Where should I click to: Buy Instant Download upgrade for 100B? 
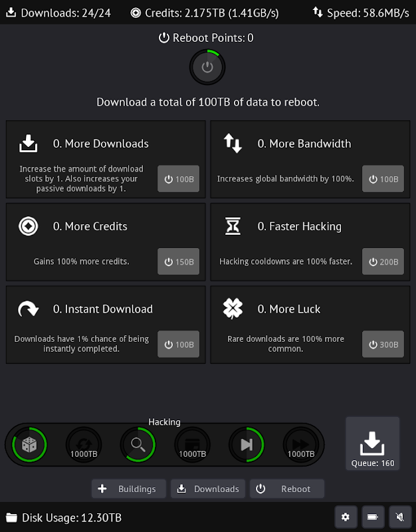click(178, 344)
